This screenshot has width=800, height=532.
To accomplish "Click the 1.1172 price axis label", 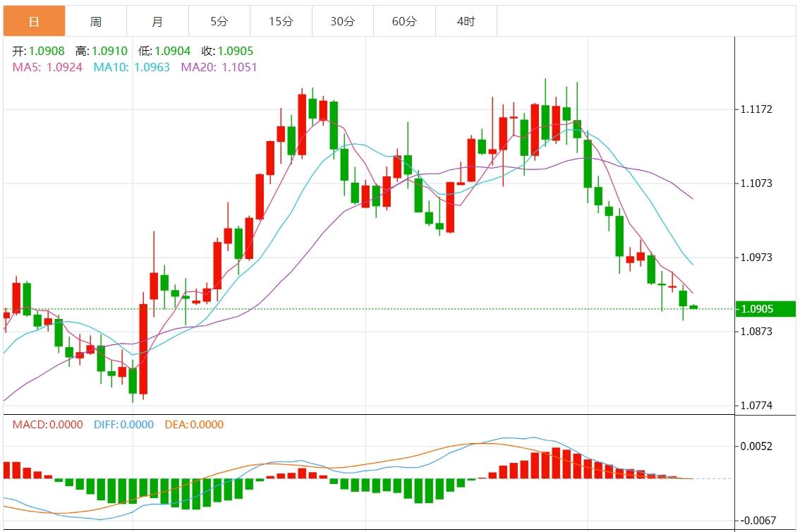I will [x=756, y=109].
